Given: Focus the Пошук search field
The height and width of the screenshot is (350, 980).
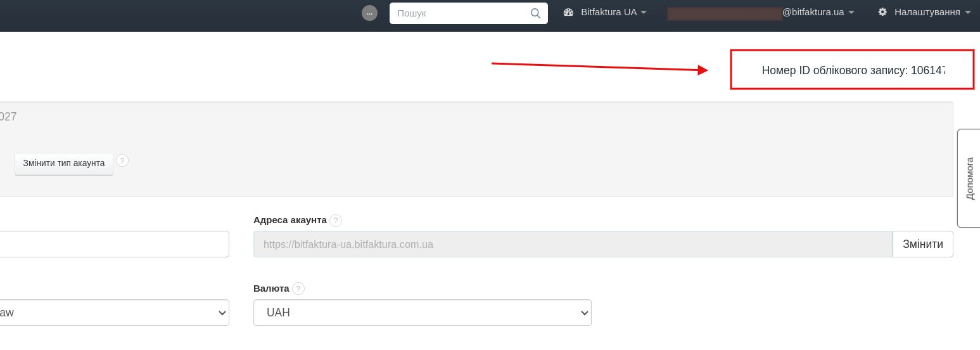Looking at the screenshot, I should pyautogui.click(x=461, y=13).
